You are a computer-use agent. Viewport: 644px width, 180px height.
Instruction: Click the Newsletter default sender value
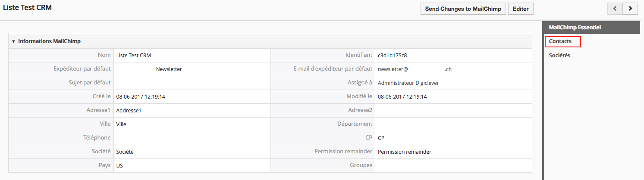(x=169, y=69)
